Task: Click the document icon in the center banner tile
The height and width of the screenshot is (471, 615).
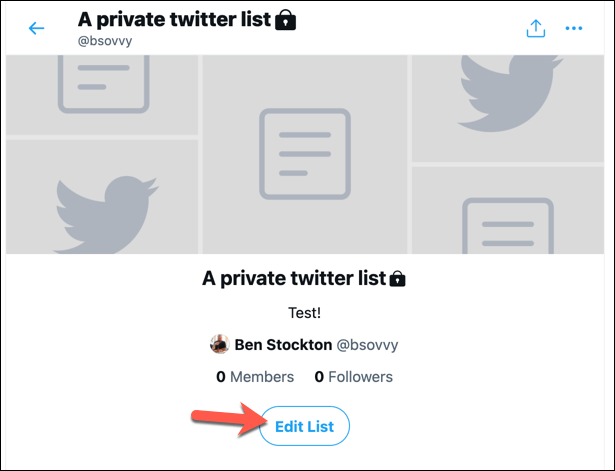Action: [305, 151]
